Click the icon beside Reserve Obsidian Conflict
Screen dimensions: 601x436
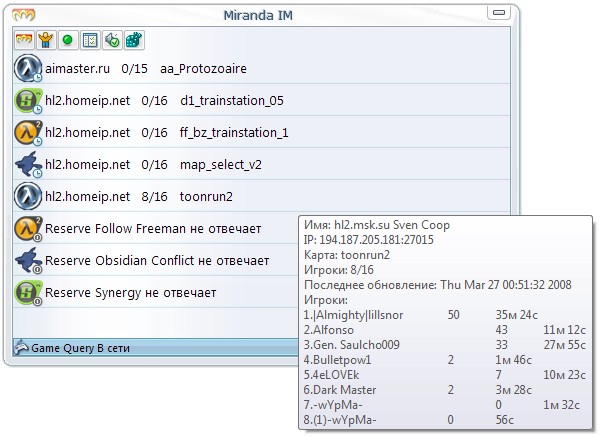pyautogui.click(x=28, y=261)
